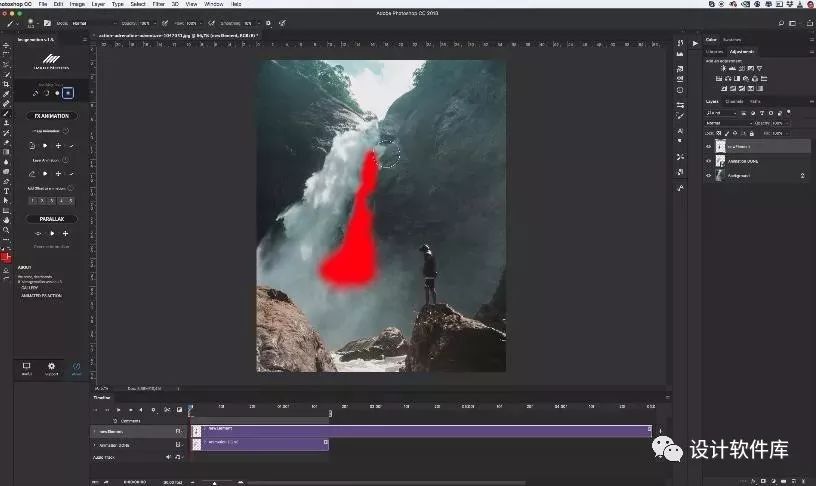Add a Brightness/Contrast adjustment

point(723,68)
